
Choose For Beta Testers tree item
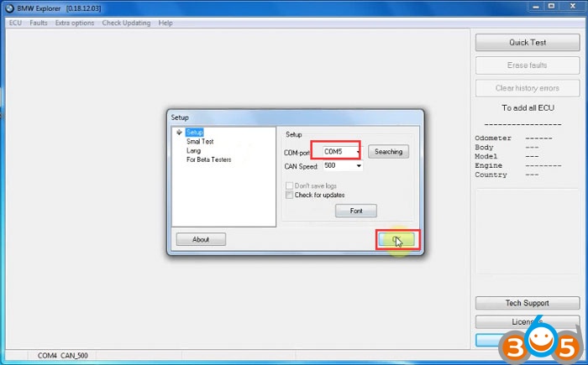tap(208, 159)
